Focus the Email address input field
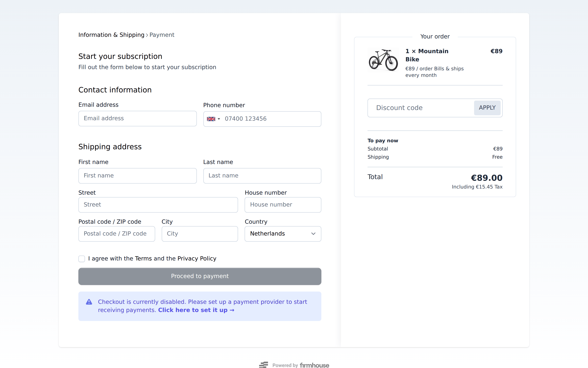 138,119
